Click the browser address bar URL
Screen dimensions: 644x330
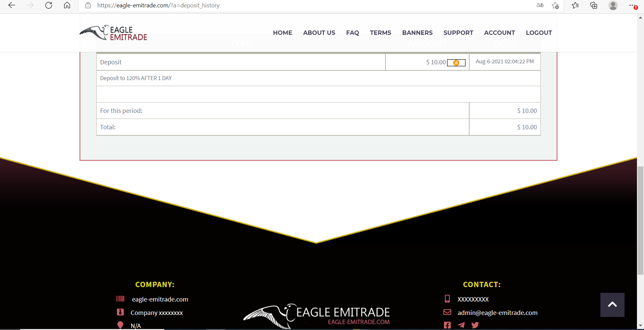click(x=158, y=5)
